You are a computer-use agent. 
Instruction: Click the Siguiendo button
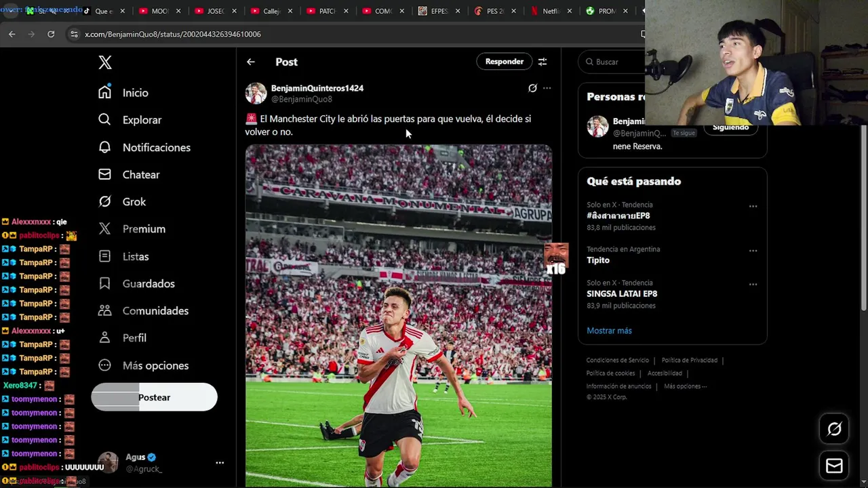[730, 127]
